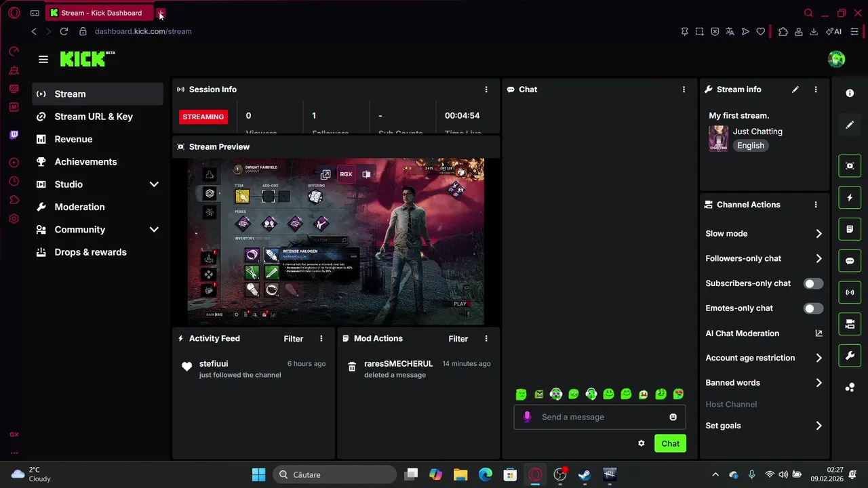Image resolution: width=868 pixels, height=488 pixels.
Task: Open Session Info three-dot menu
Action: point(486,89)
